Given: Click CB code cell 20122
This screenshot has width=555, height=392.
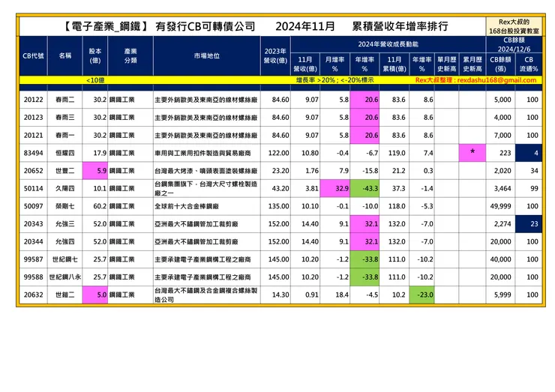Looking at the screenshot, I should [33, 100].
